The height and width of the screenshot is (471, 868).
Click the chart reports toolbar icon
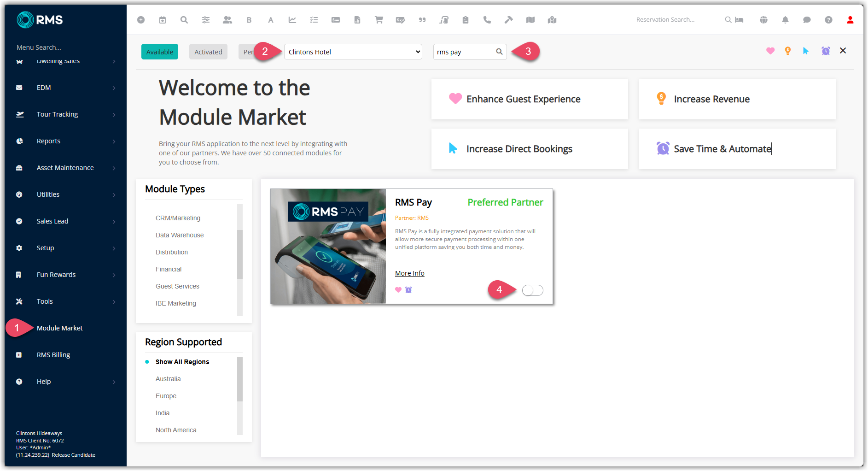coord(292,20)
